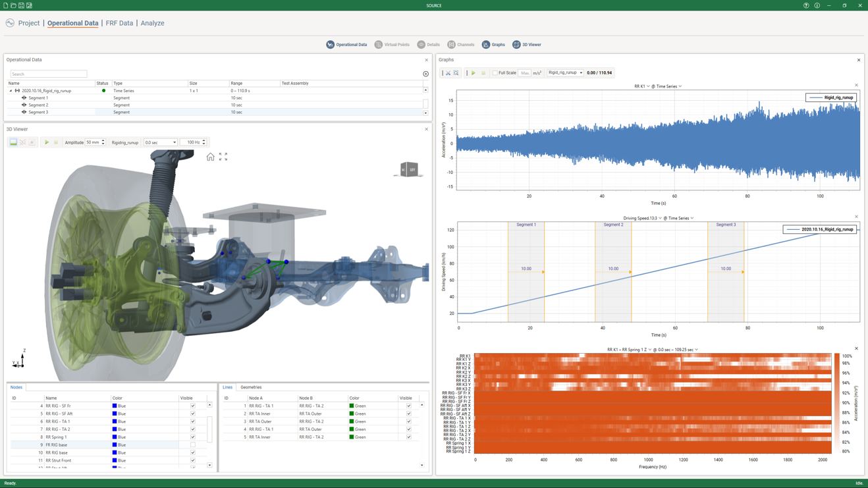Click the help icon in the title bar
868x488 pixels.
coord(806,5)
